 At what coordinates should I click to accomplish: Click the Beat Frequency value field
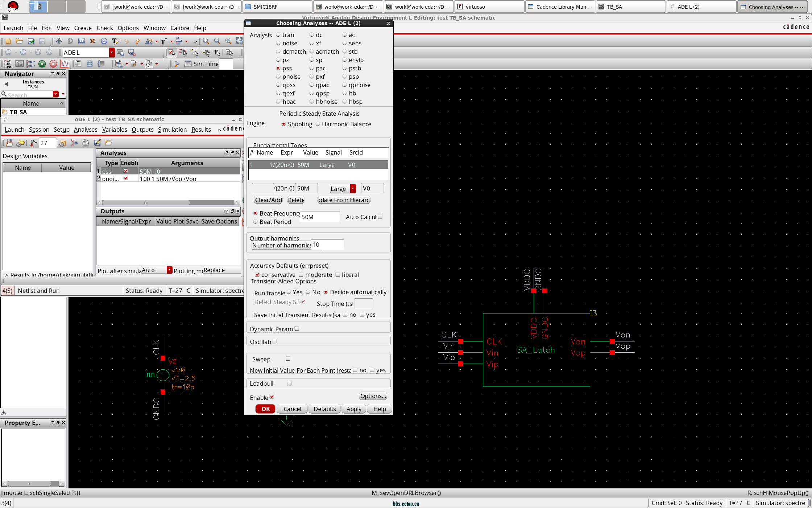(x=320, y=217)
